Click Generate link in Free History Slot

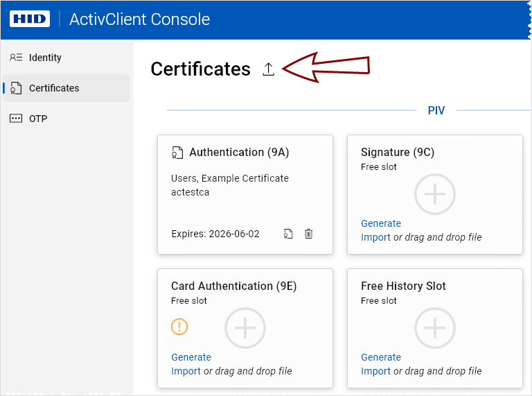coord(381,357)
